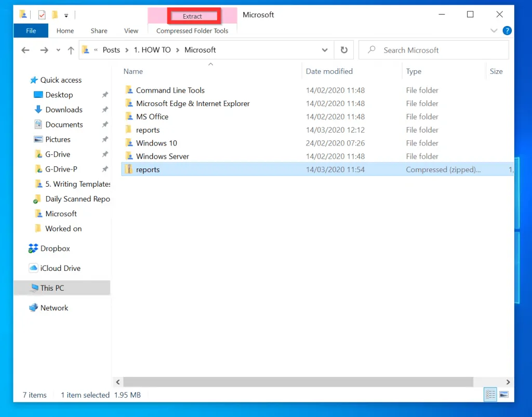Click inside the Search Microsoft box
The image size is (532, 417).
[434, 50]
